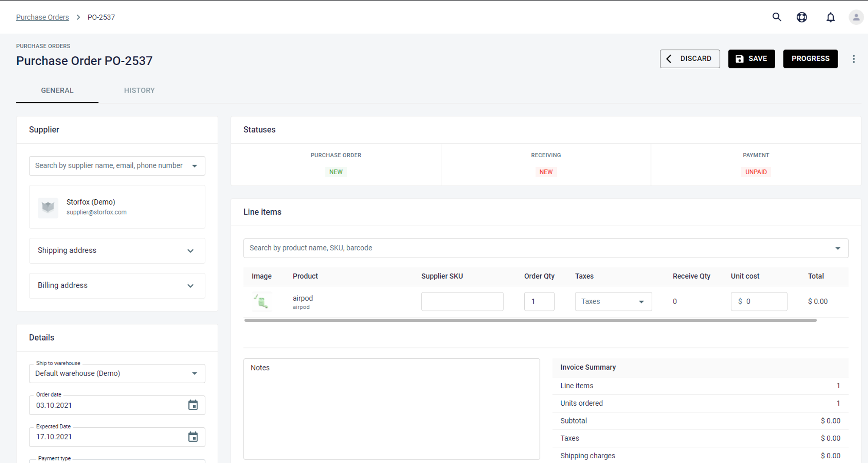Open the user profile avatar
Screen dimensions: 868x463
(x=856, y=17)
